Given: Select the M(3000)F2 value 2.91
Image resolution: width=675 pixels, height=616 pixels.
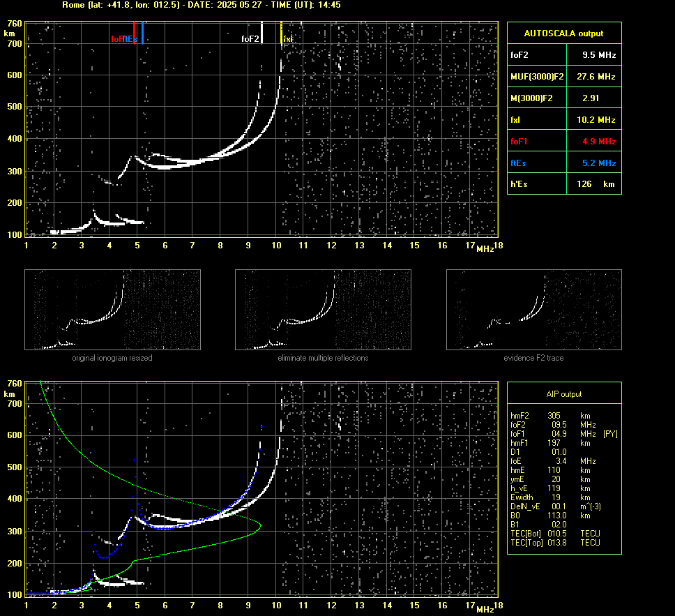Looking at the screenshot, I should pos(591,98).
